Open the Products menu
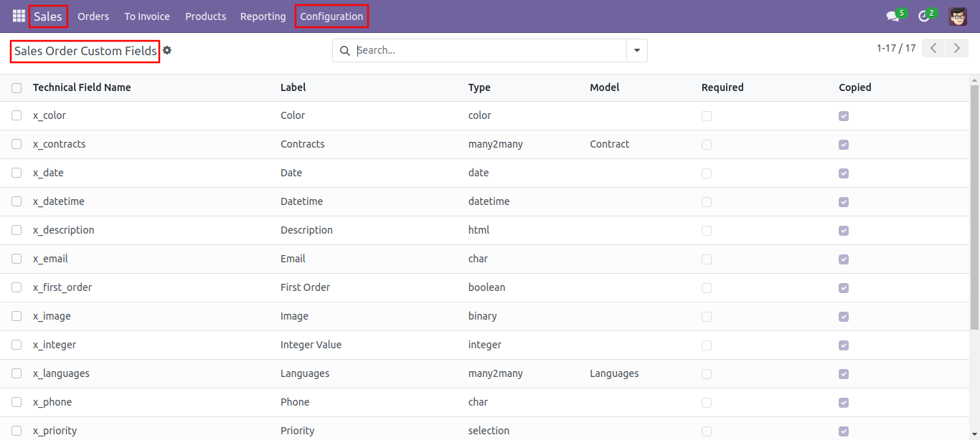The width and height of the screenshot is (980, 440). [x=206, y=16]
